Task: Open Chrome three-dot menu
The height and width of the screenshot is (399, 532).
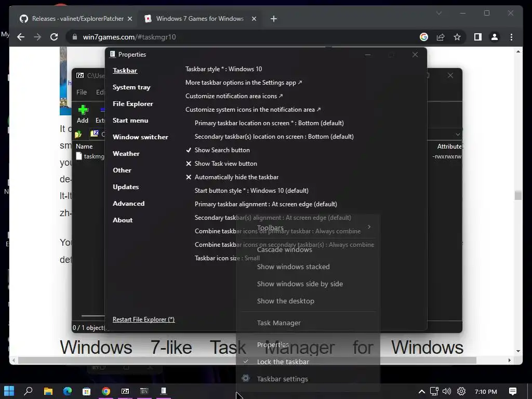Action: pyautogui.click(x=511, y=37)
